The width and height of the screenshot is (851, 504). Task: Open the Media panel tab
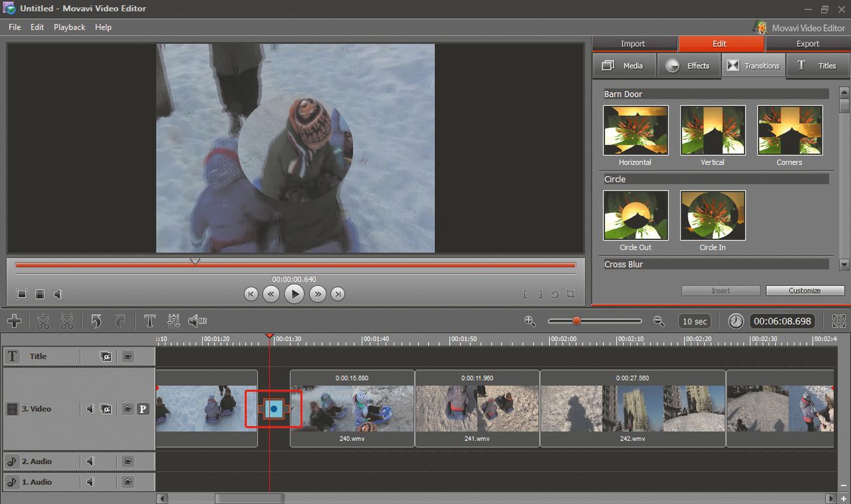(x=624, y=65)
